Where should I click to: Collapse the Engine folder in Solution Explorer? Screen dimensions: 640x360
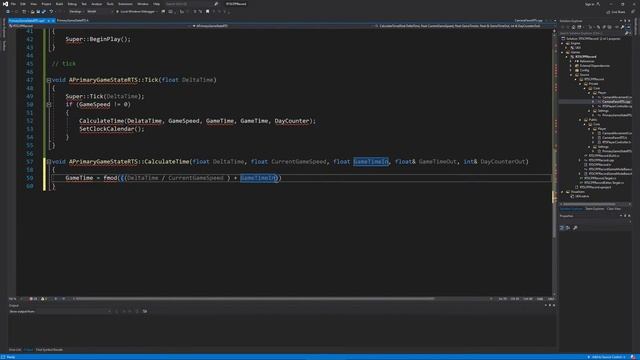563,43
